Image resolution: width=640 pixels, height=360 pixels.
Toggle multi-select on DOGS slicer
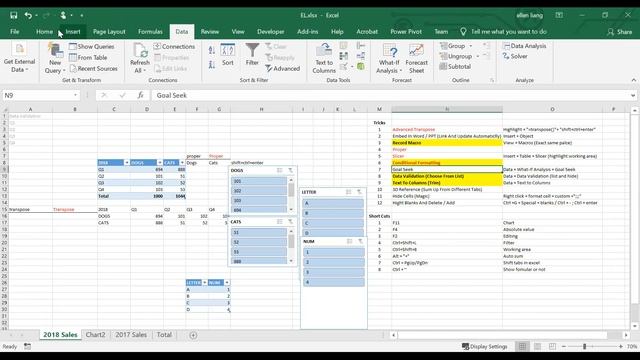click(x=280, y=170)
